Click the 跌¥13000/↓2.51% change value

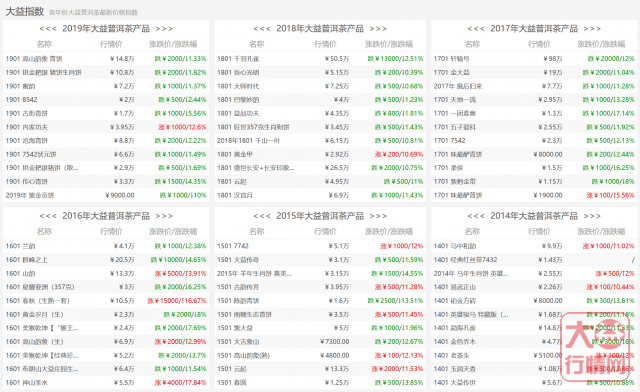coord(395,59)
